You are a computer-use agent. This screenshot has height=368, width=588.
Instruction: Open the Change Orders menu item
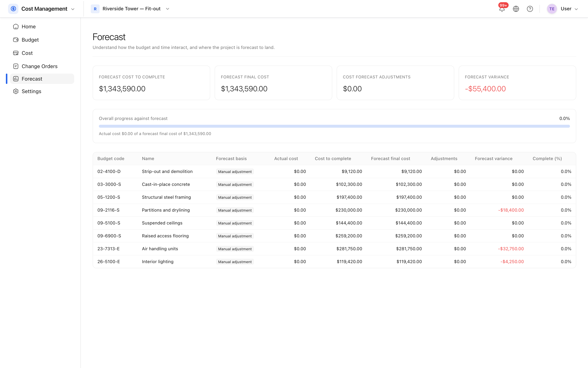point(42,66)
